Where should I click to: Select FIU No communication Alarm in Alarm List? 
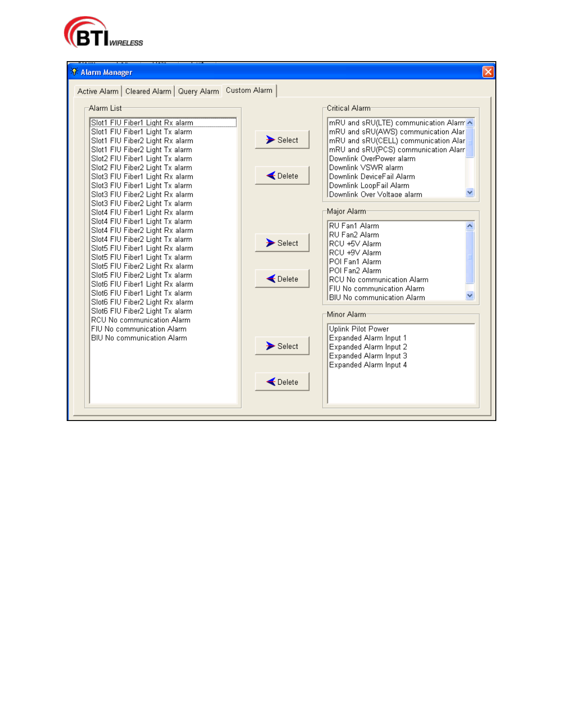tap(163, 329)
